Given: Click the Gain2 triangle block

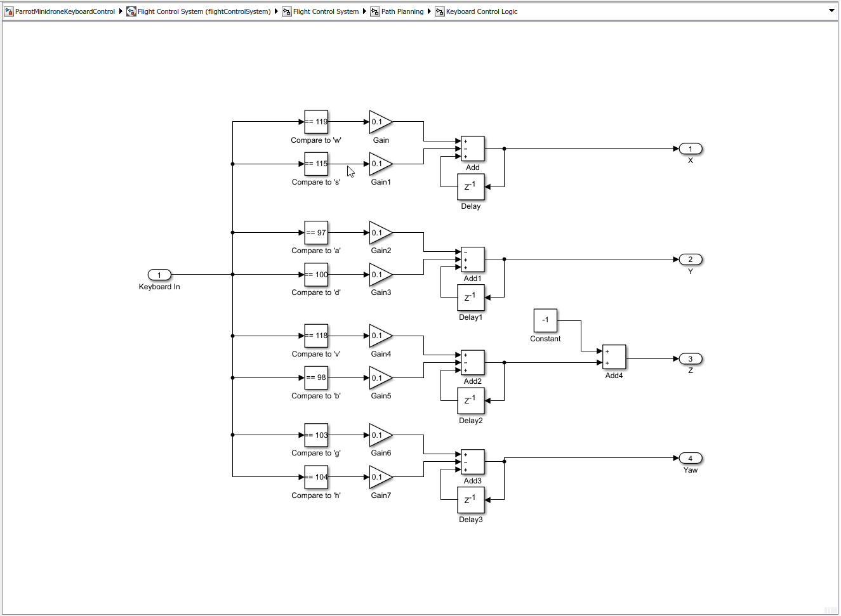Looking at the screenshot, I should 380,233.
